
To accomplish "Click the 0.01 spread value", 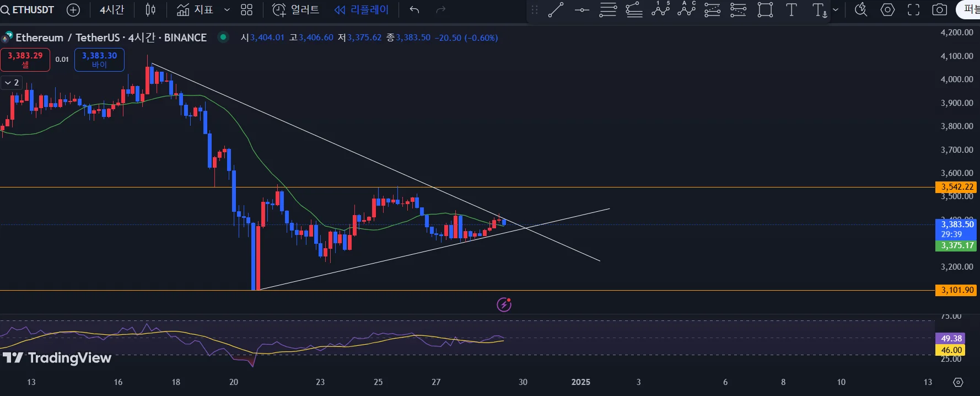I will pos(62,60).
